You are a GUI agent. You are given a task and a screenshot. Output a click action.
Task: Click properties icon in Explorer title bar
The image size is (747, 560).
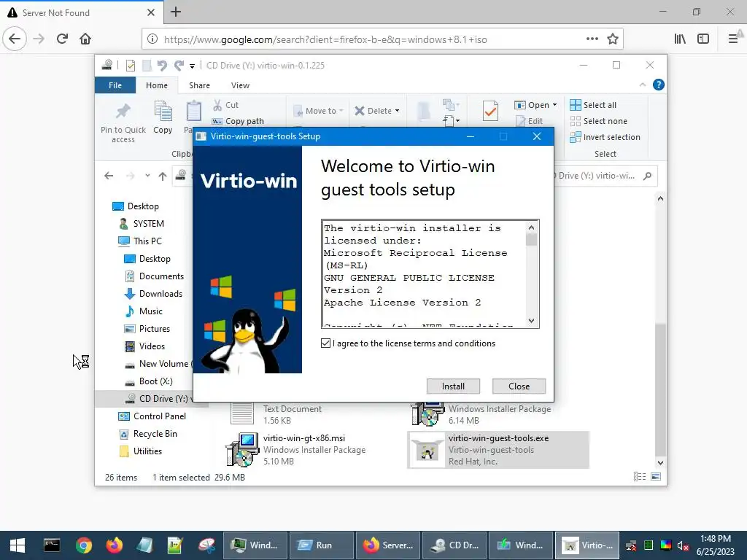130,65
